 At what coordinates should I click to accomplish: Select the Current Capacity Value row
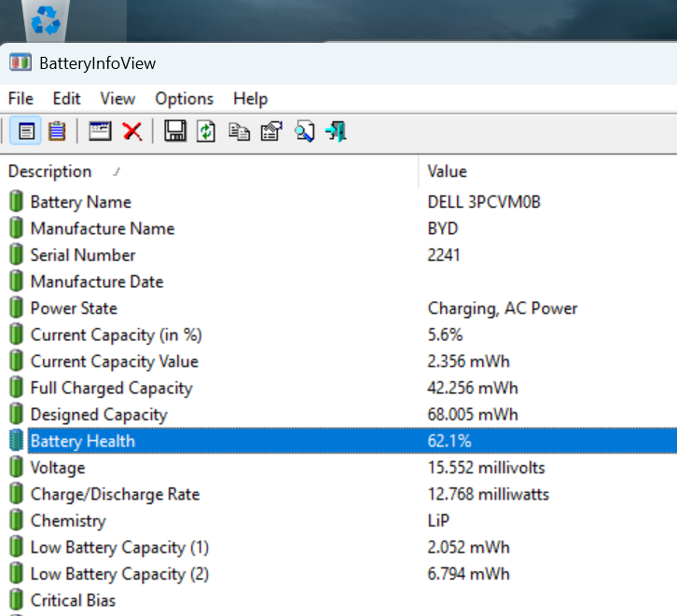pyautogui.click(x=338, y=361)
